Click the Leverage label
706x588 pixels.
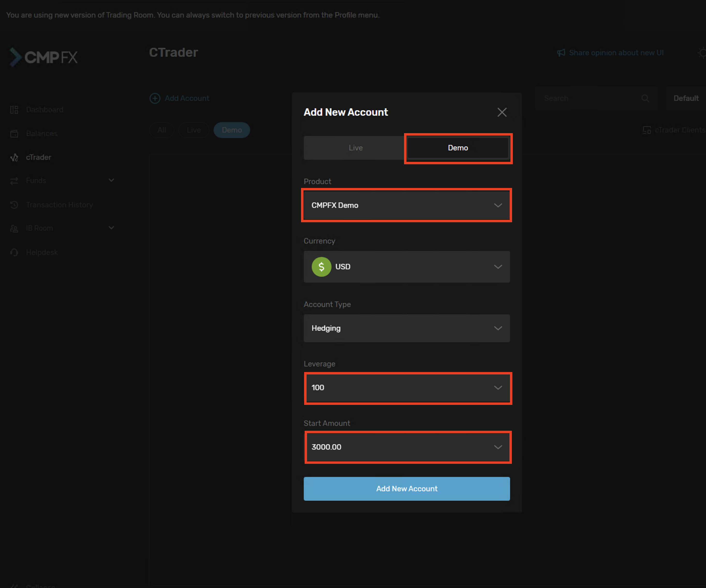click(x=319, y=364)
